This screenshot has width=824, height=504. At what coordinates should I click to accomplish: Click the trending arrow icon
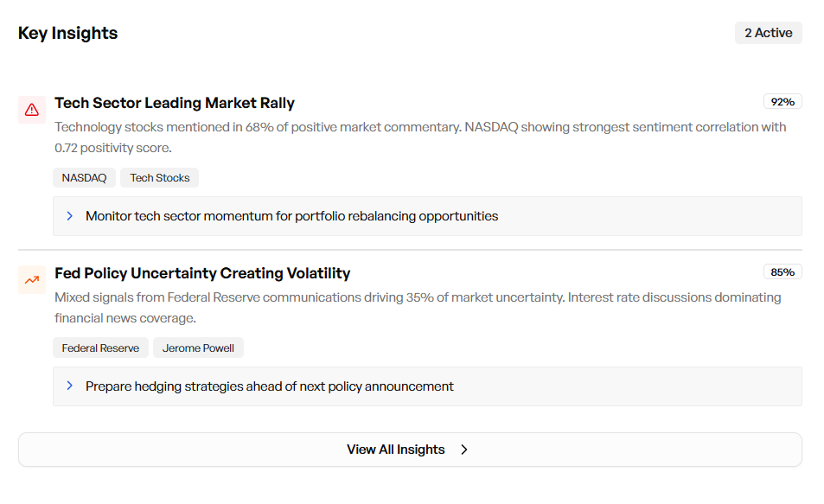[31, 280]
